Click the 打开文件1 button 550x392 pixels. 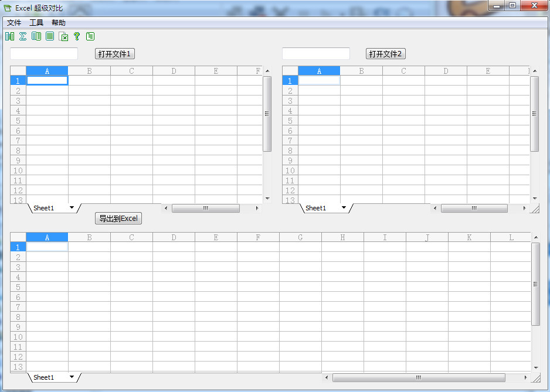tap(115, 54)
